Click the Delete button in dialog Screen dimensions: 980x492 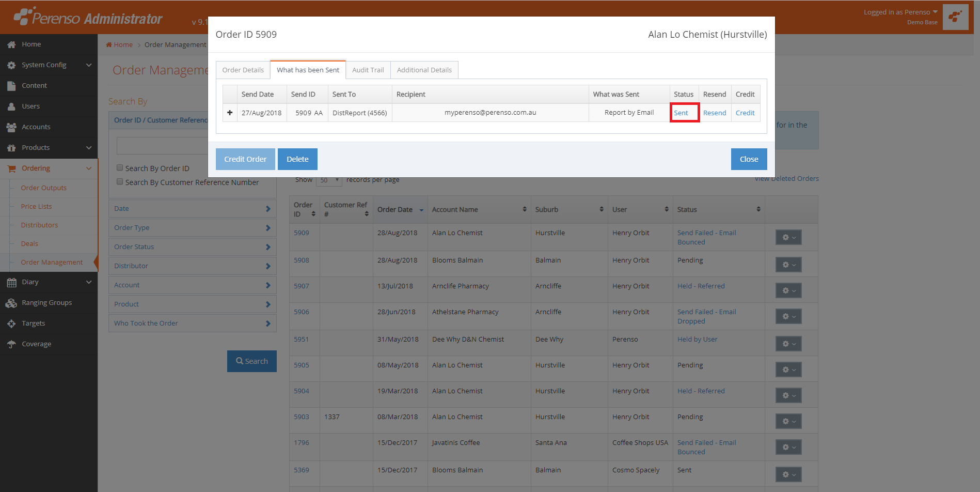[x=297, y=159]
